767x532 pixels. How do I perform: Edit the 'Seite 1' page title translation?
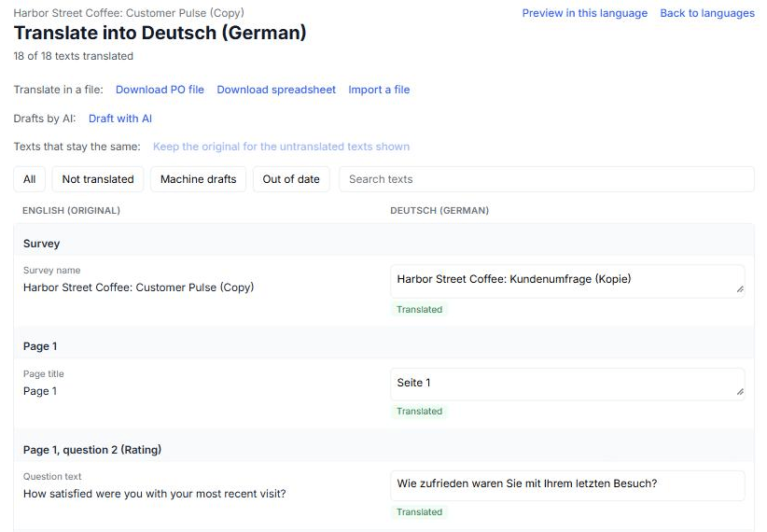567,385
